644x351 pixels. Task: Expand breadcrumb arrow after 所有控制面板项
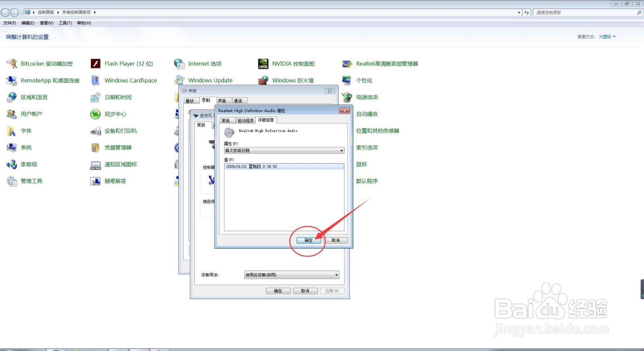(95, 12)
